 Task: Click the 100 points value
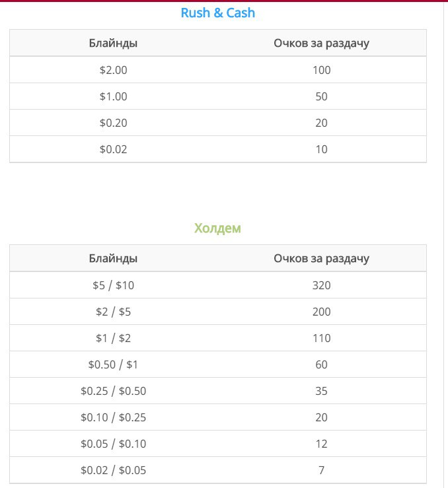321,70
